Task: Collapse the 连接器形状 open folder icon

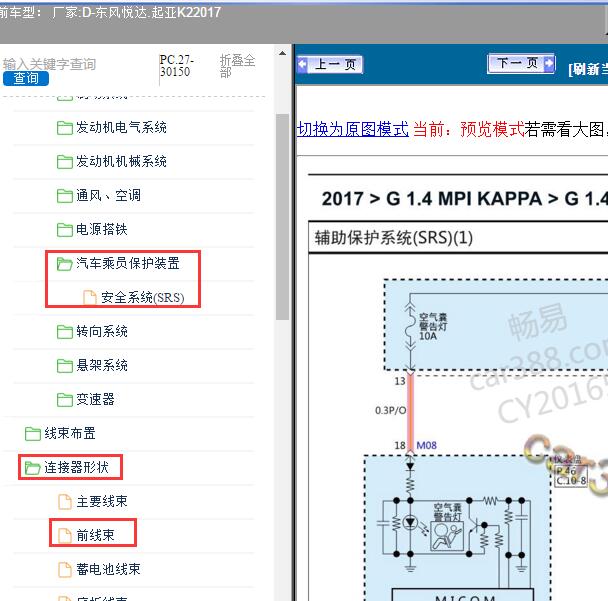Action: click(x=33, y=468)
